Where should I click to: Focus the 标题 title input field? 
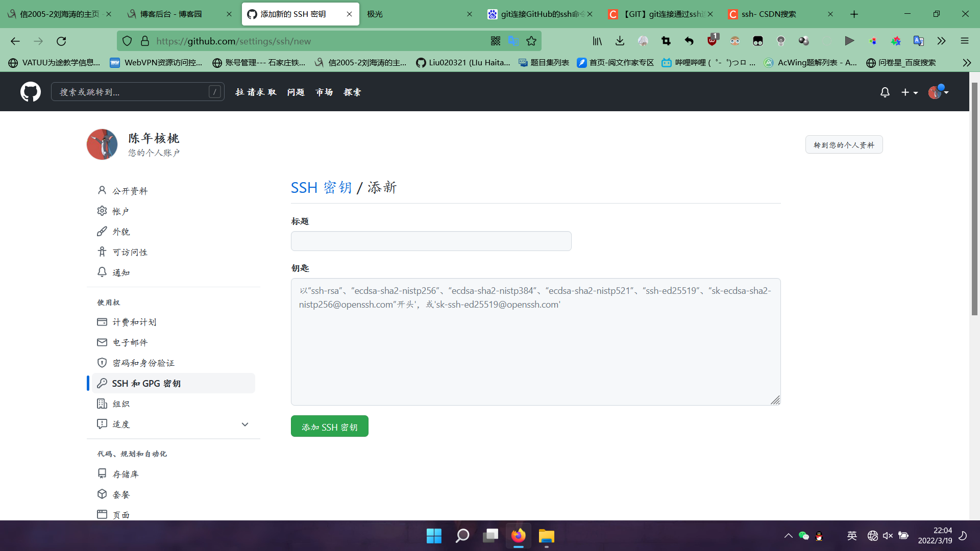[431, 241]
